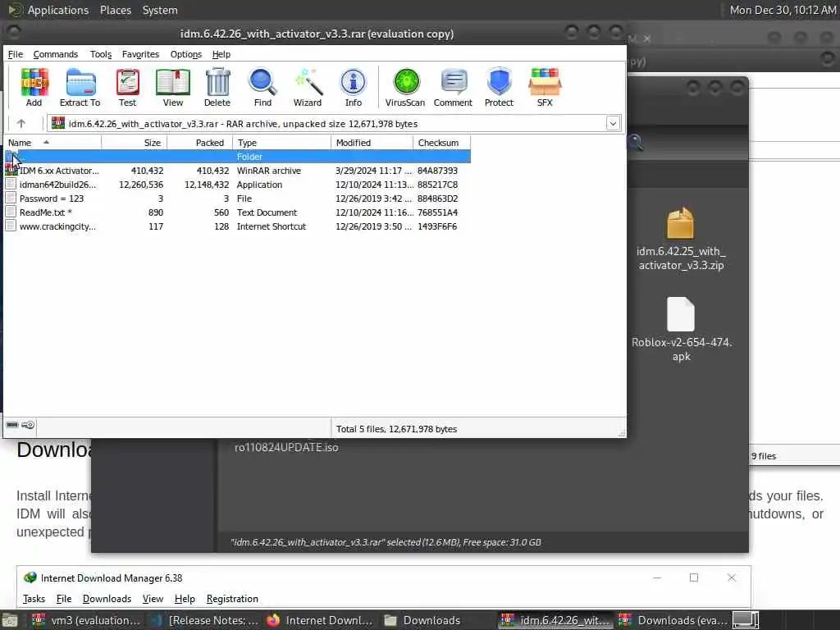Click search magnifier in Downloads file manager
Viewport: 840px width, 630px height.
pyautogui.click(x=636, y=143)
